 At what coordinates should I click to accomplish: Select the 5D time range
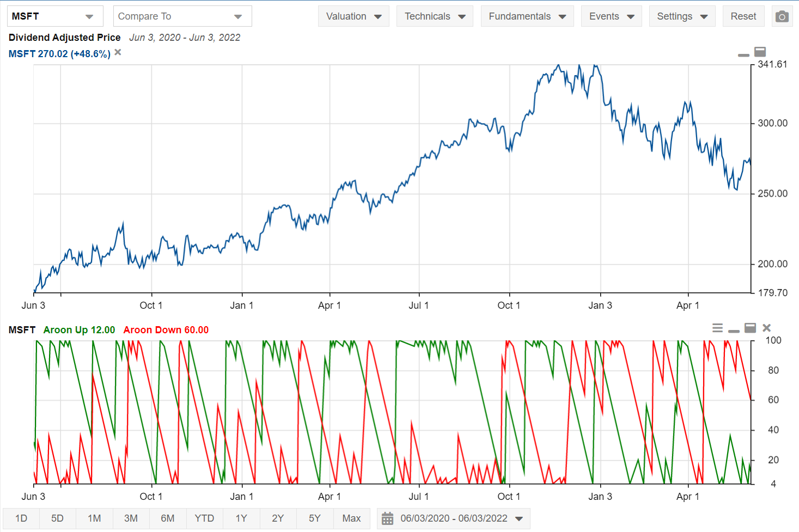58,518
